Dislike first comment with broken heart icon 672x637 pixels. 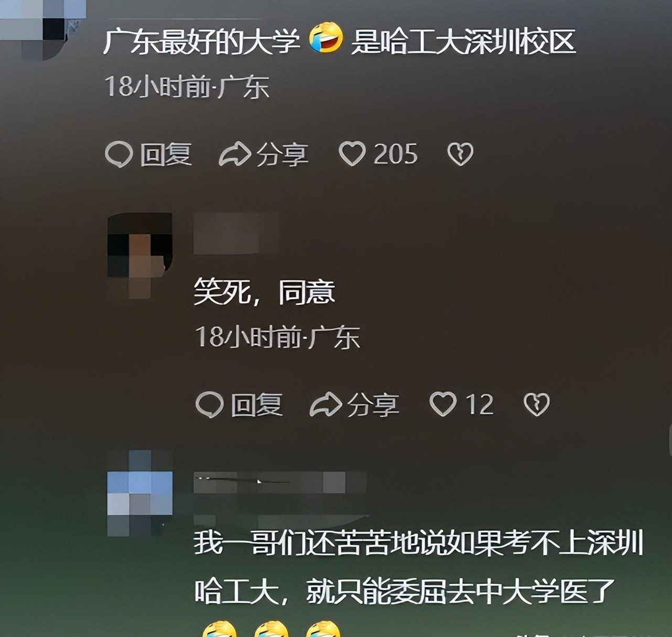pyautogui.click(x=460, y=154)
